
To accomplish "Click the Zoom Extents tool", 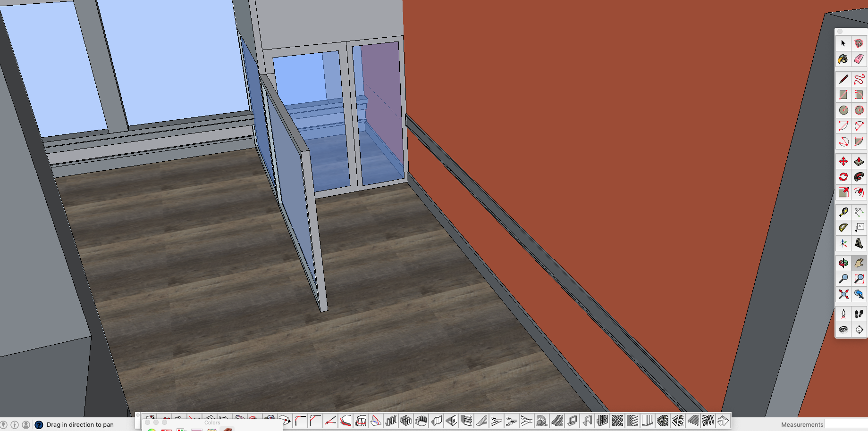I will pos(843,295).
